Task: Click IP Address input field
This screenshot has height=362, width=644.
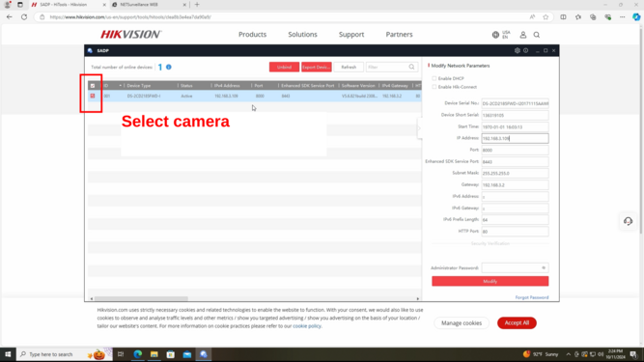Action: (x=515, y=138)
